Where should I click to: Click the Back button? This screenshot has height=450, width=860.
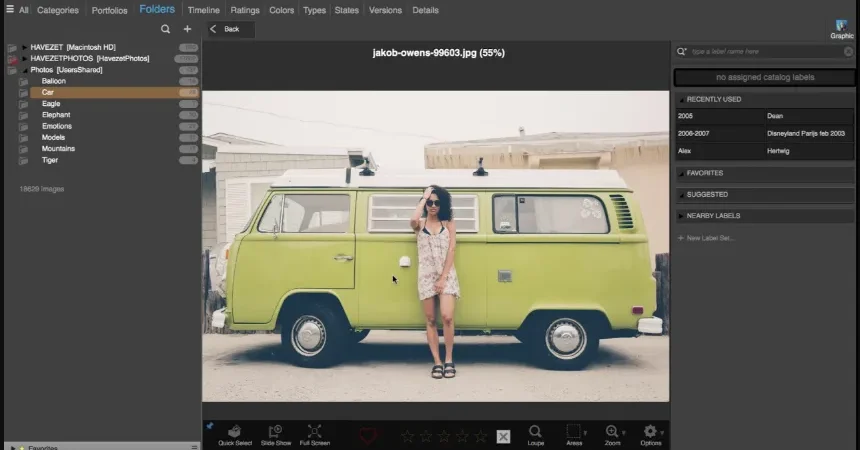(231, 29)
